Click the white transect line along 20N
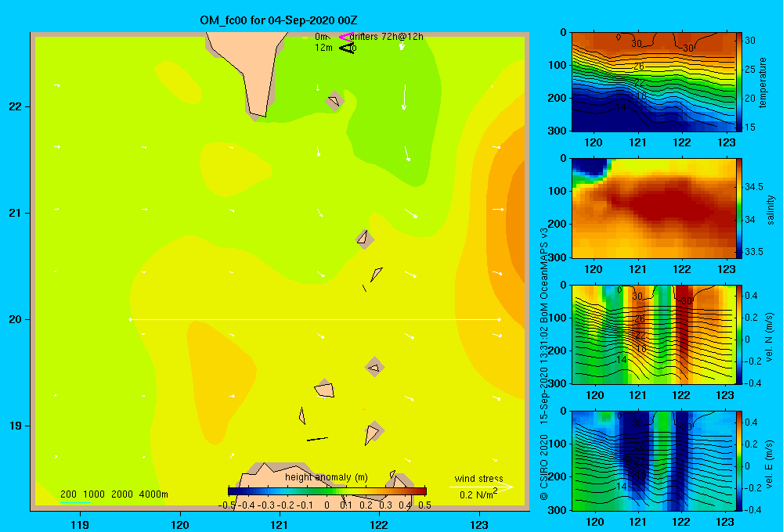This screenshot has width=783, height=532. click(315, 319)
